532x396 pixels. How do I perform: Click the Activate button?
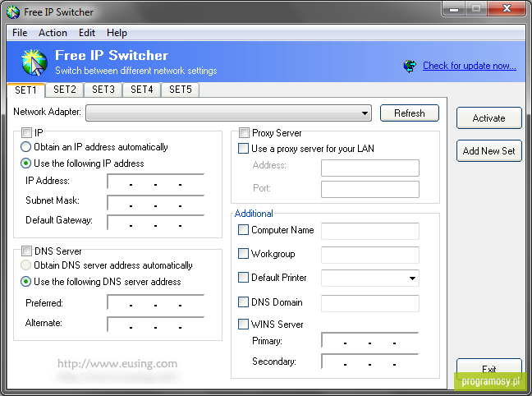coord(489,118)
